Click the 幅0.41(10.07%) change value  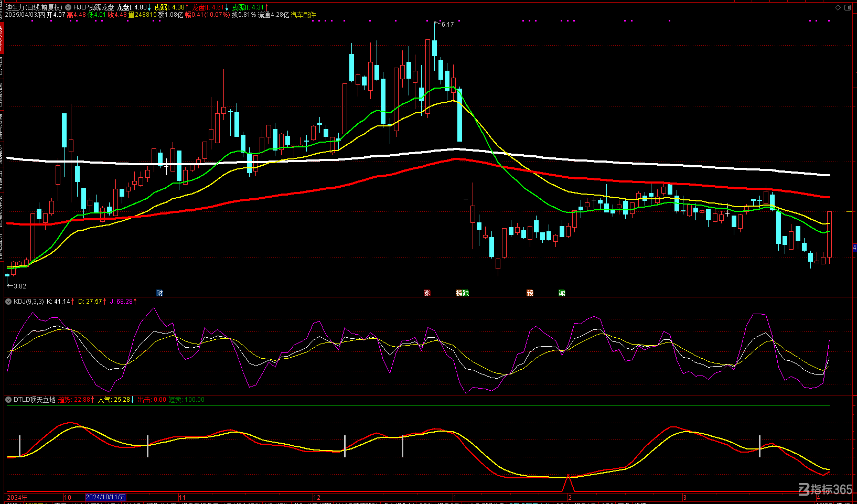207,15
